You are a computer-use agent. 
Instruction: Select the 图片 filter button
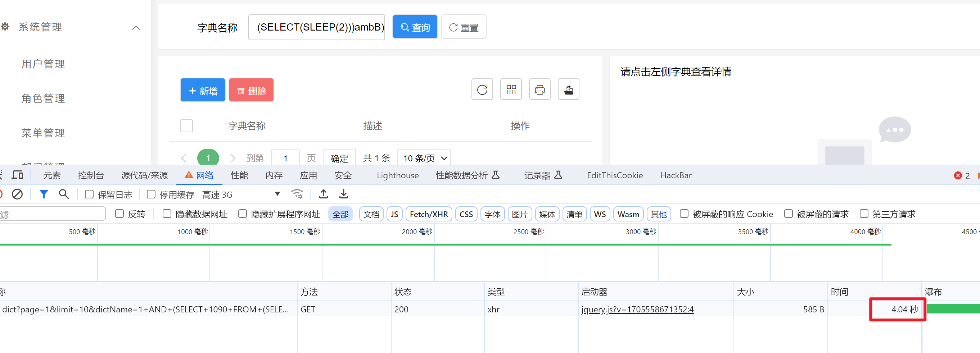pyautogui.click(x=519, y=214)
